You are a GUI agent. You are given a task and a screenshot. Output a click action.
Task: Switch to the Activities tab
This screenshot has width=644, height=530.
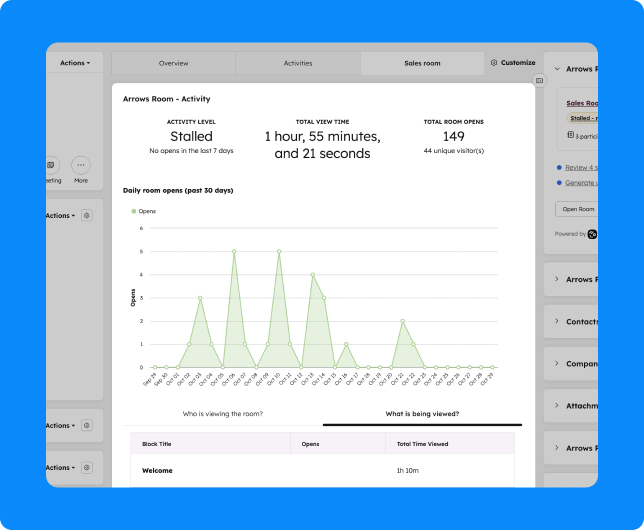[298, 63]
